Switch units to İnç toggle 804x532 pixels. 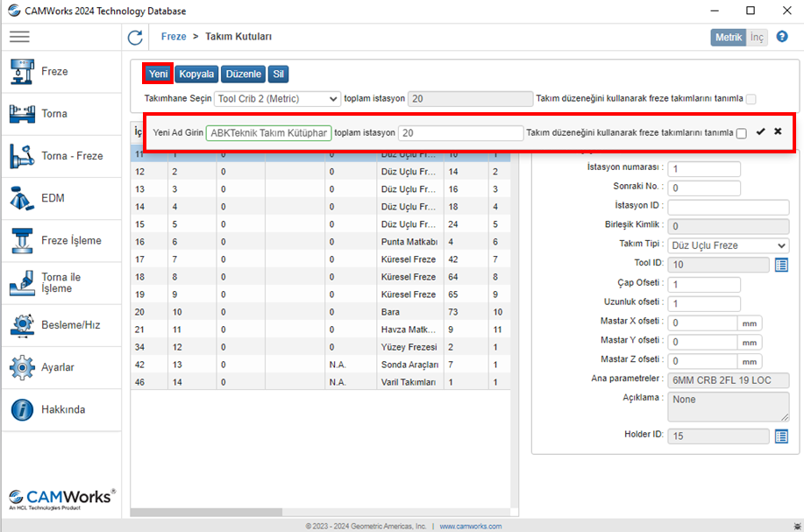tap(757, 37)
